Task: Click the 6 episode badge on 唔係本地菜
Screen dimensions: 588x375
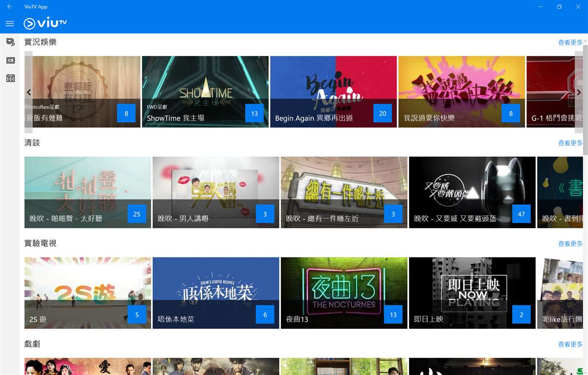Action: click(x=265, y=315)
